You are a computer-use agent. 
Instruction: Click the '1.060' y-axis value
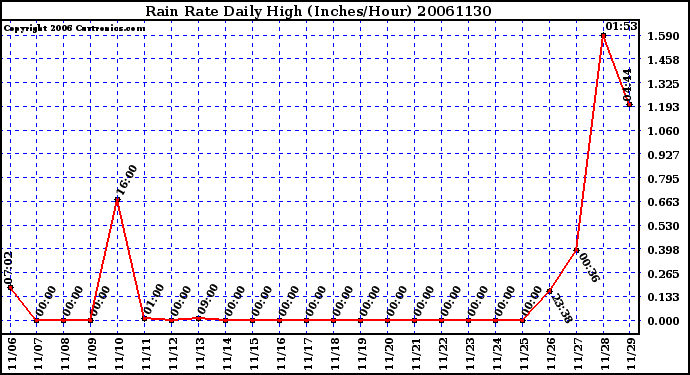click(x=664, y=131)
